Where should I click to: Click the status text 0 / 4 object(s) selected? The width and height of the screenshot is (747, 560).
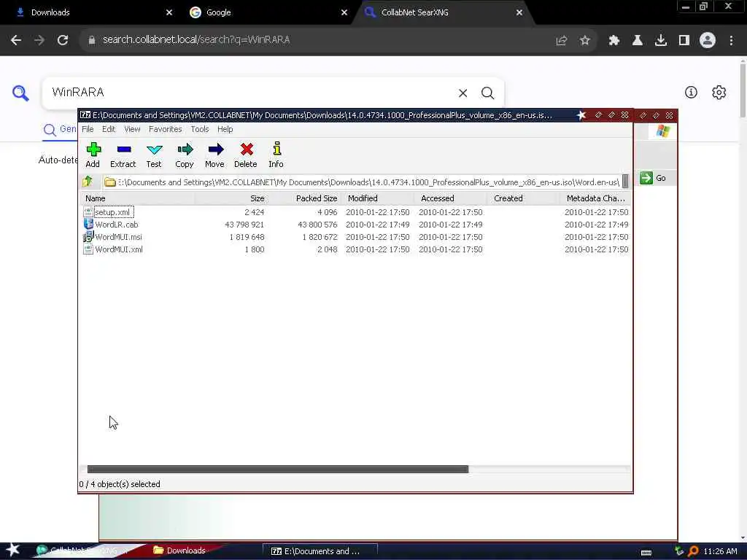120,484
